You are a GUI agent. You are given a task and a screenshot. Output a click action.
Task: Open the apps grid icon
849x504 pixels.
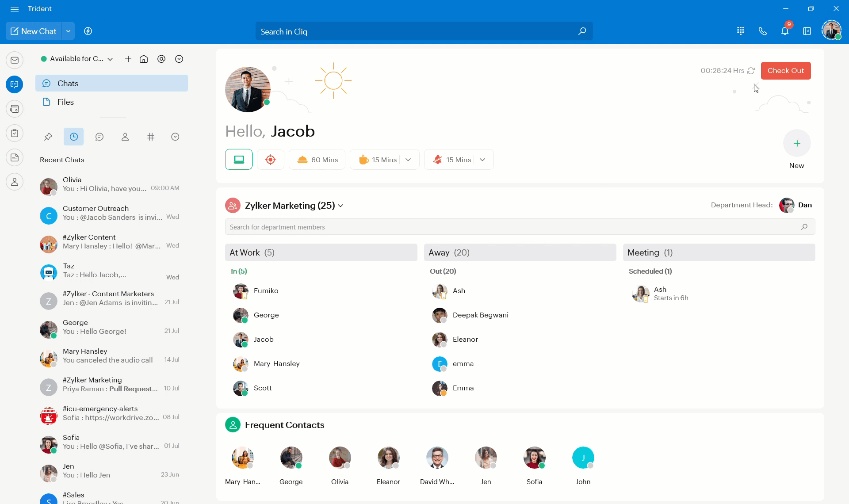[x=741, y=31]
